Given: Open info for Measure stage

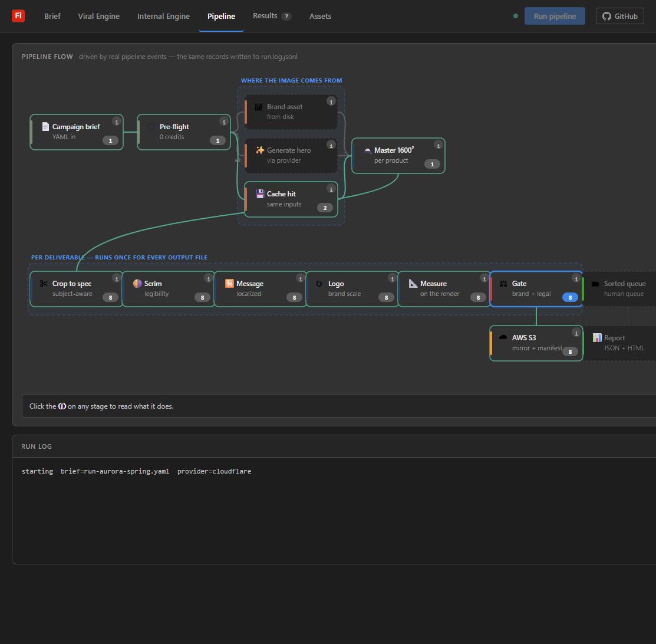Looking at the screenshot, I should point(484,279).
